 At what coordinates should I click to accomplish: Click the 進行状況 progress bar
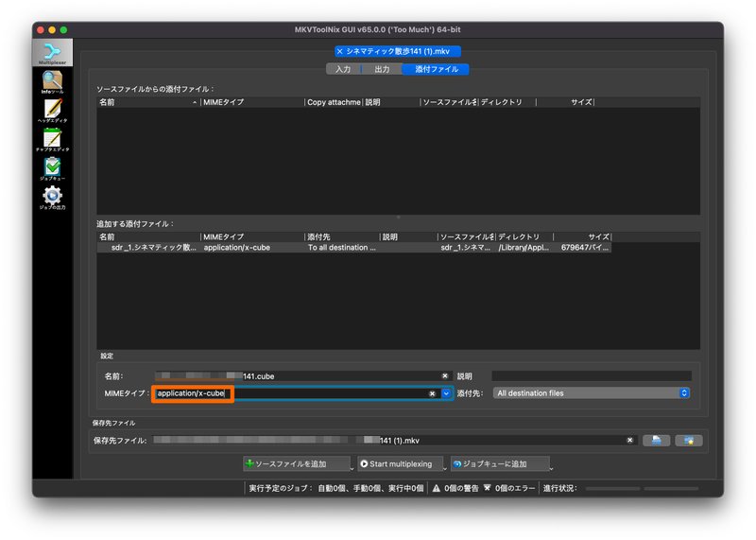click(642, 488)
